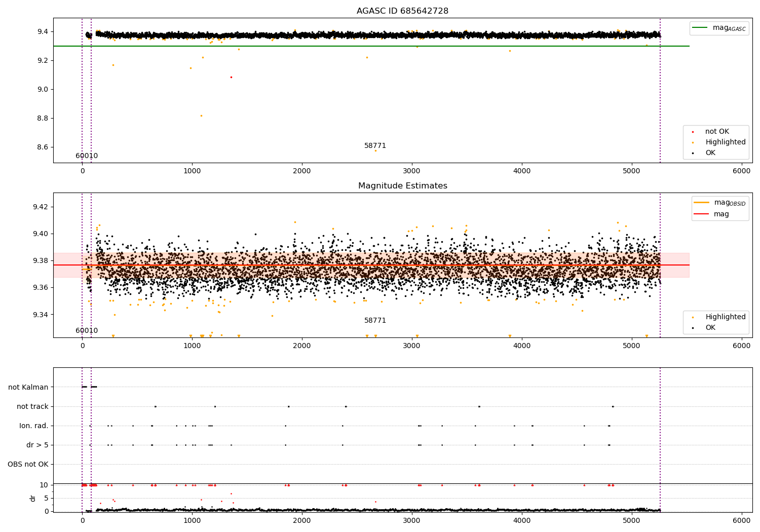
Task: Click the "3000" x-axis tick under Magnitude Estimates plot
Action: [x=412, y=346]
